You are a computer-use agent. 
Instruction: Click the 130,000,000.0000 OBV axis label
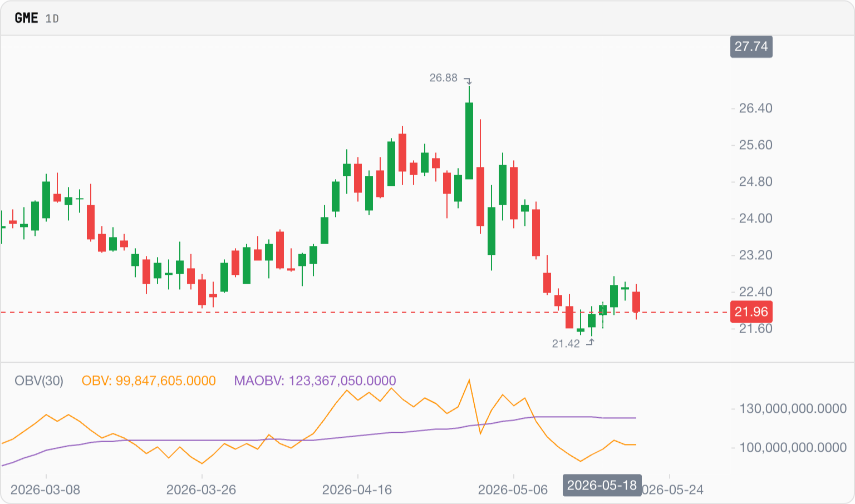click(x=793, y=408)
